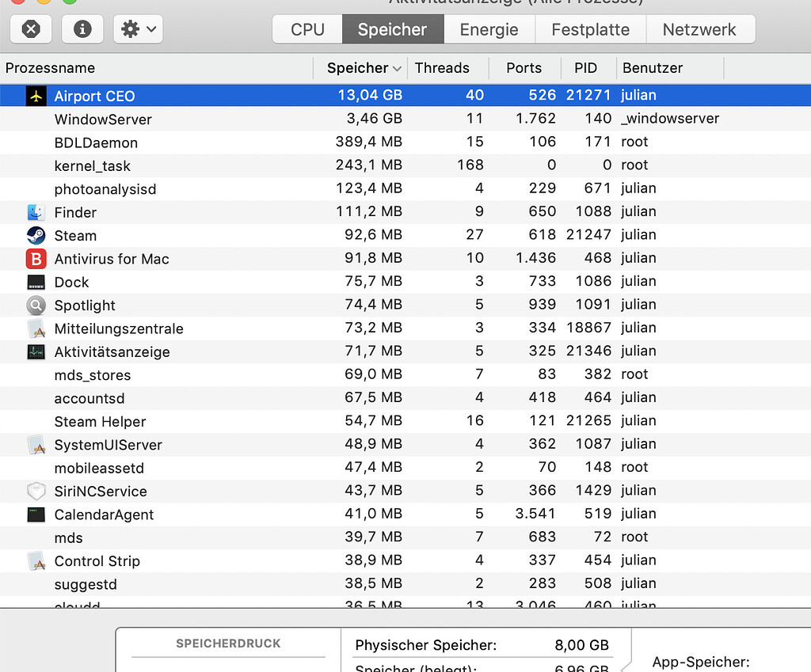Click the App-Speicher label
The image size is (811, 672).
pos(701,663)
